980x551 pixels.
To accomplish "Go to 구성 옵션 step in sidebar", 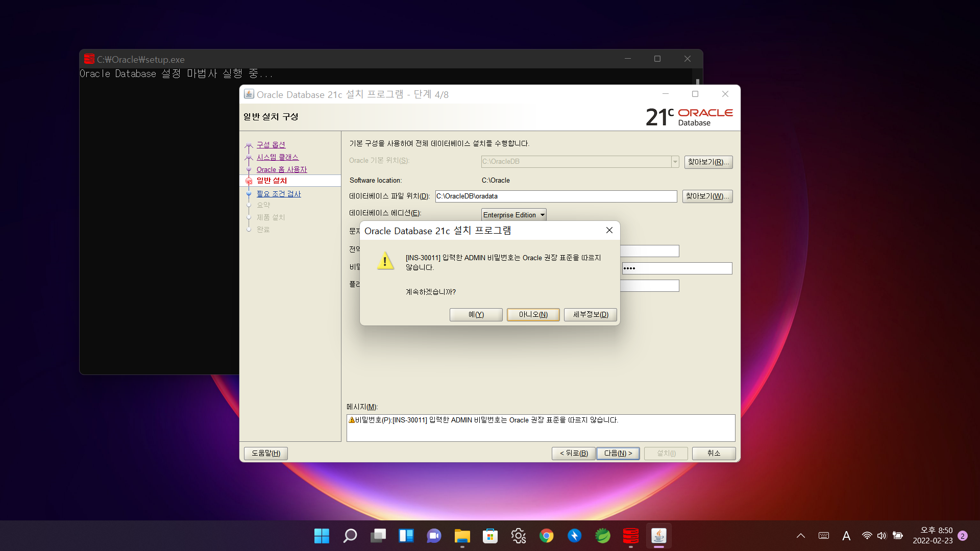I will tap(271, 145).
